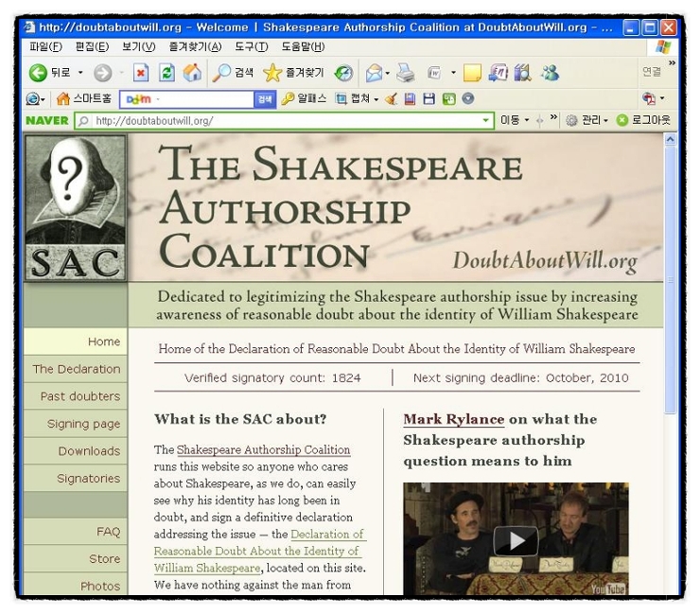700x614 pixels.
Task: Go to browser Home page icon
Action: [192, 73]
